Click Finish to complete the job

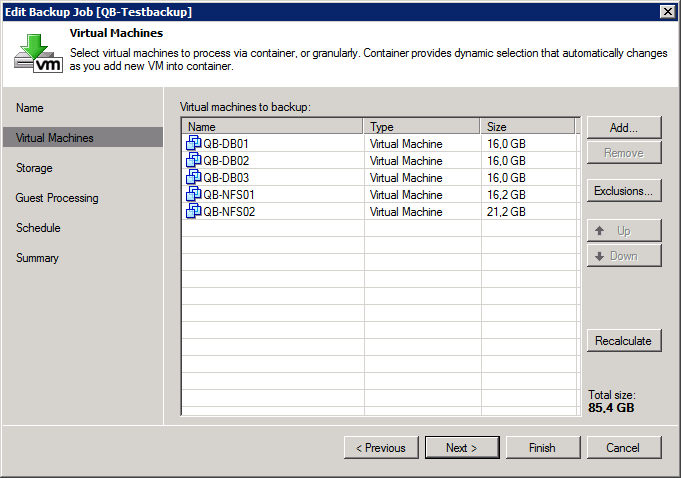542,448
